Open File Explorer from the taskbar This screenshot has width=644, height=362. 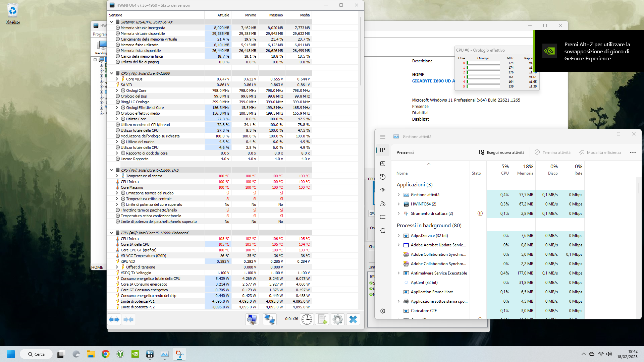[91, 354]
